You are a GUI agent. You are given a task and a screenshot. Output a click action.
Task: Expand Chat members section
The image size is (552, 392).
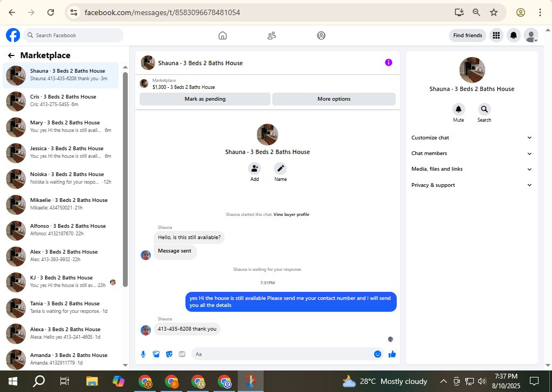(472, 153)
